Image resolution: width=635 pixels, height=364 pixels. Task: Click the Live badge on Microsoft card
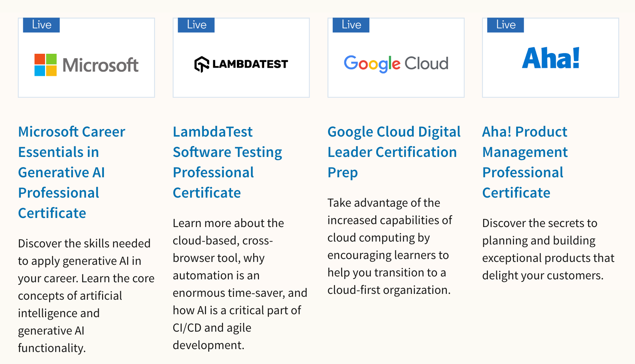[x=41, y=25]
